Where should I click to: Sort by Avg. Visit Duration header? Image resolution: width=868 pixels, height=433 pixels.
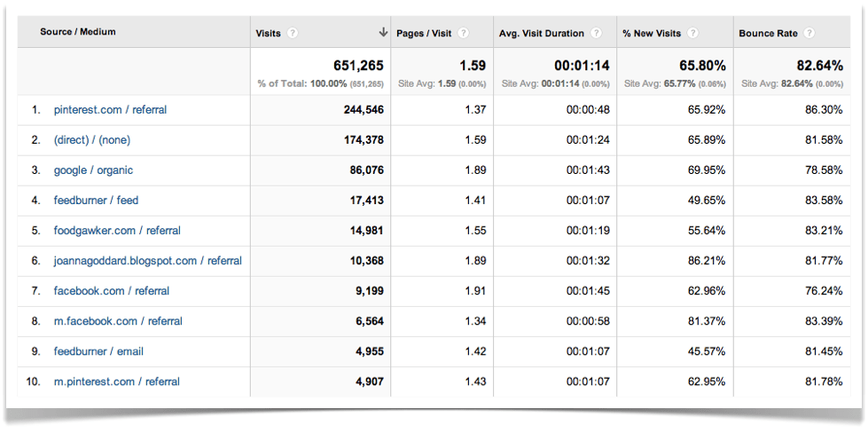[542, 34]
